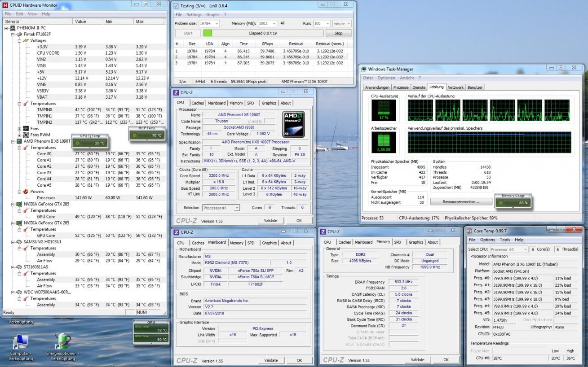Select LinX result row with 59.8661 GFlops

click(x=261, y=57)
